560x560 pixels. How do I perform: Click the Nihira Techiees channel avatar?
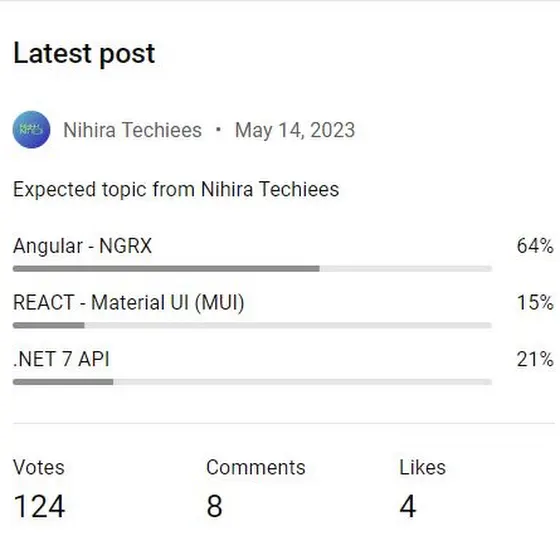[31, 130]
